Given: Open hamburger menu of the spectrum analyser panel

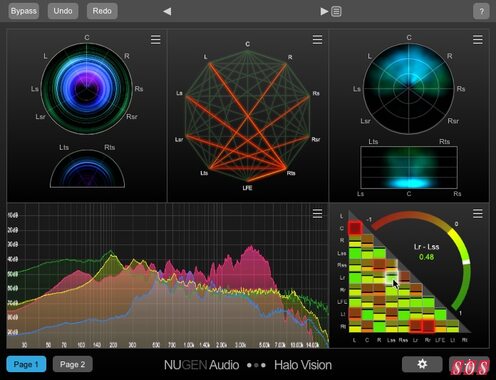Looking at the screenshot, I should (317, 213).
